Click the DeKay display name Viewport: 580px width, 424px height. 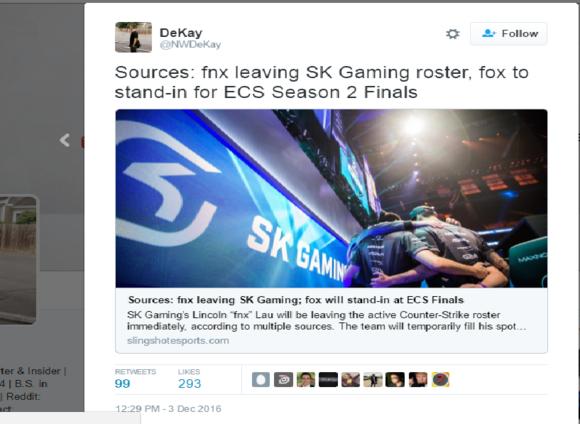[x=181, y=33]
